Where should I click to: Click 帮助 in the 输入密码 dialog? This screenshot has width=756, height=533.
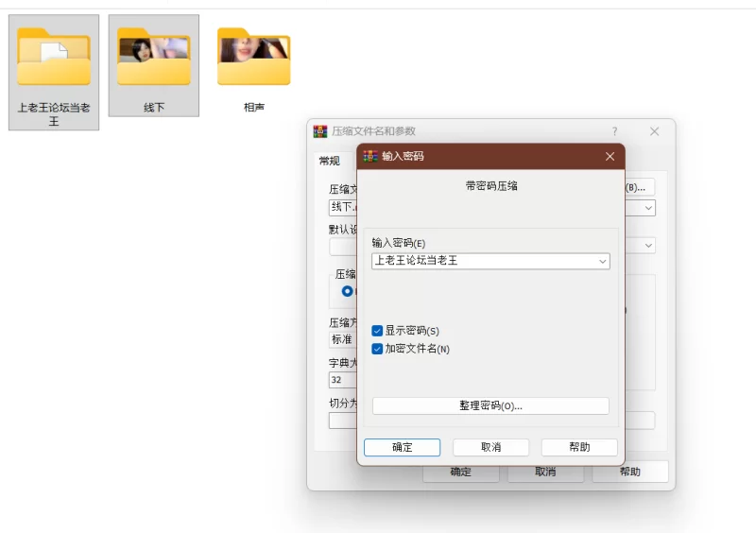click(579, 447)
